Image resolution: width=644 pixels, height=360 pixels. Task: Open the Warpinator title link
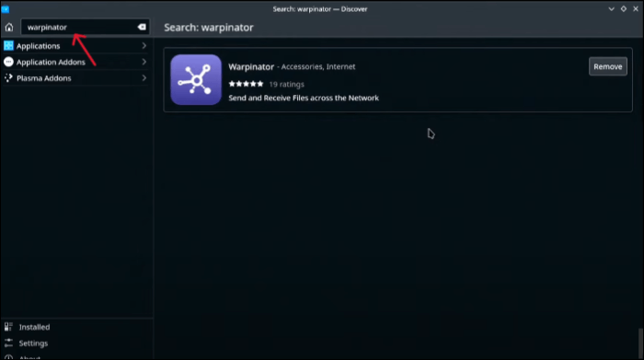click(251, 66)
